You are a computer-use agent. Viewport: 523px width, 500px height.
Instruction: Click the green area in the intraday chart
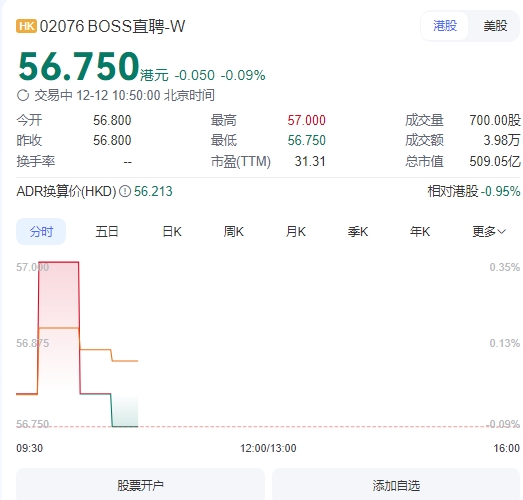click(x=125, y=412)
